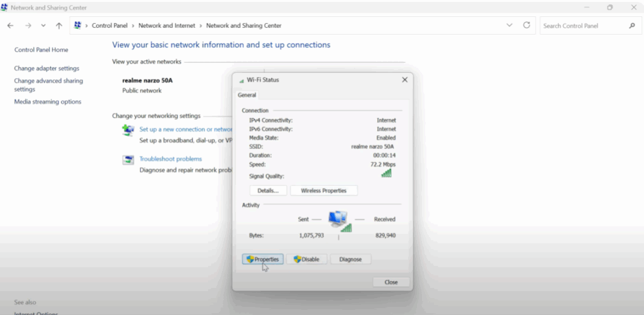The width and height of the screenshot is (644, 315).
Task: Click the Set up new connection icon
Action: [x=128, y=130]
